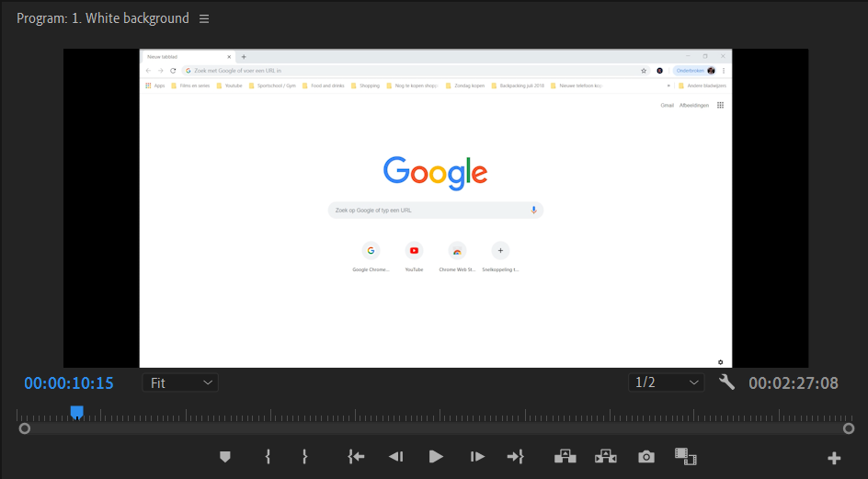This screenshot has width=868, height=479.
Task: Open the wrench Settings menu
Action: coord(726,382)
